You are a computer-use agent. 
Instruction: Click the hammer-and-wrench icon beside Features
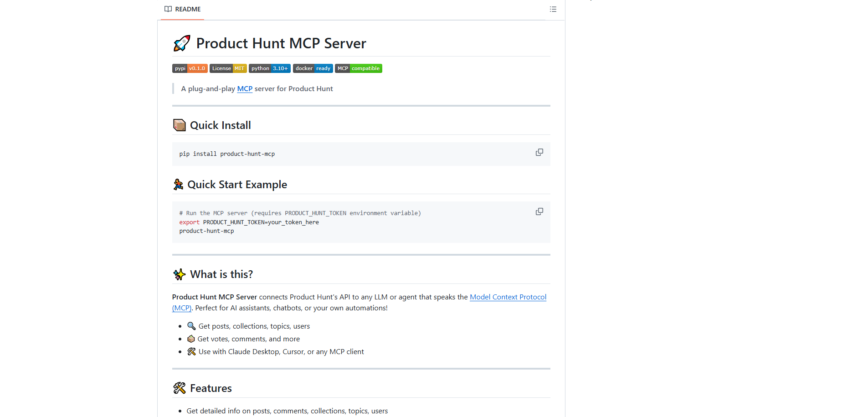(179, 388)
